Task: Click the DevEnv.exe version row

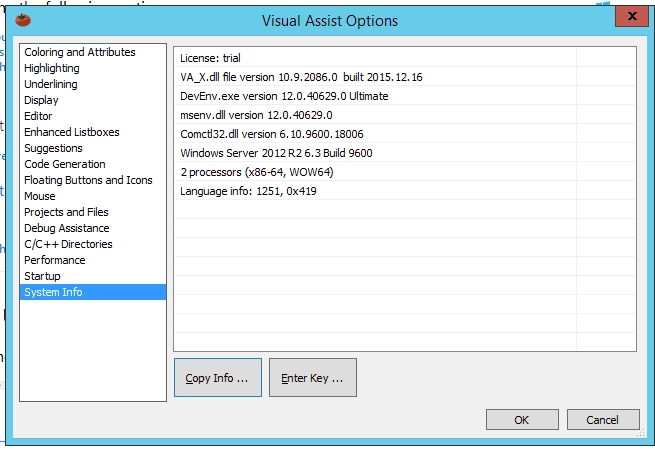Action: coord(405,96)
